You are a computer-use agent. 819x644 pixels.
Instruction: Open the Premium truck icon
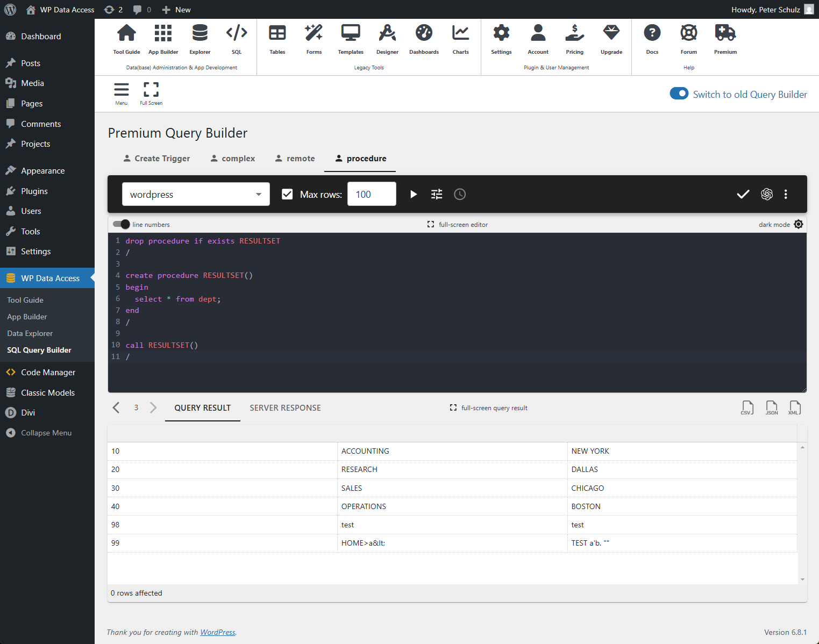(725, 33)
